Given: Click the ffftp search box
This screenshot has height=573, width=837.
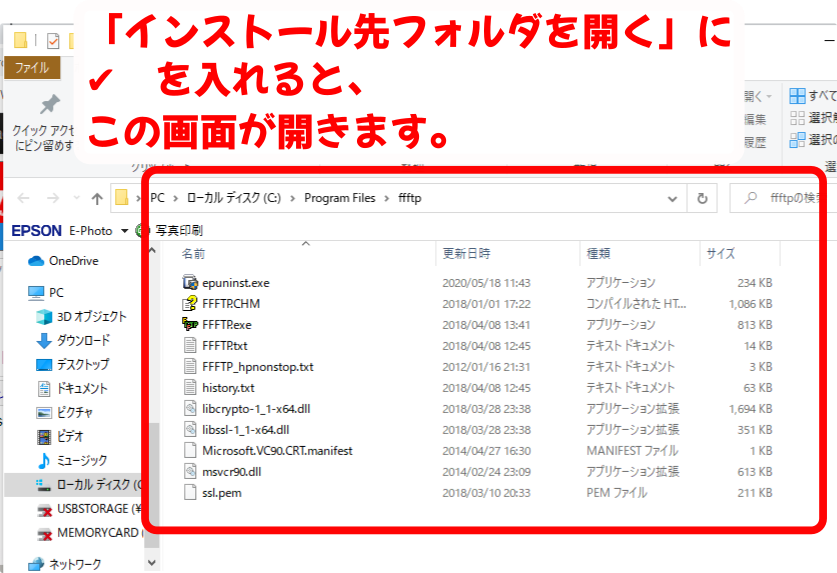Looking at the screenshot, I should (x=781, y=199).
